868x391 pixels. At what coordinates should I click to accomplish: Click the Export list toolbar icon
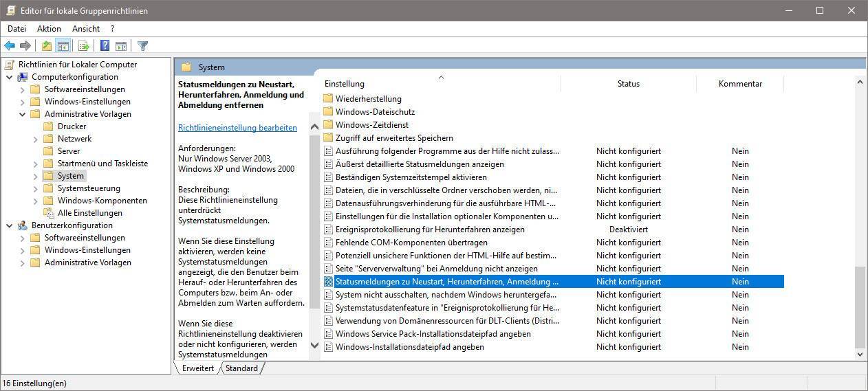[x=84, y=46]
